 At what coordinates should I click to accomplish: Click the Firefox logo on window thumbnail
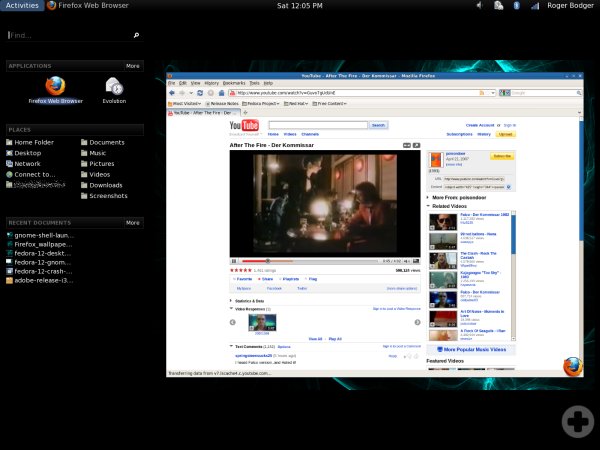point(572,366)
